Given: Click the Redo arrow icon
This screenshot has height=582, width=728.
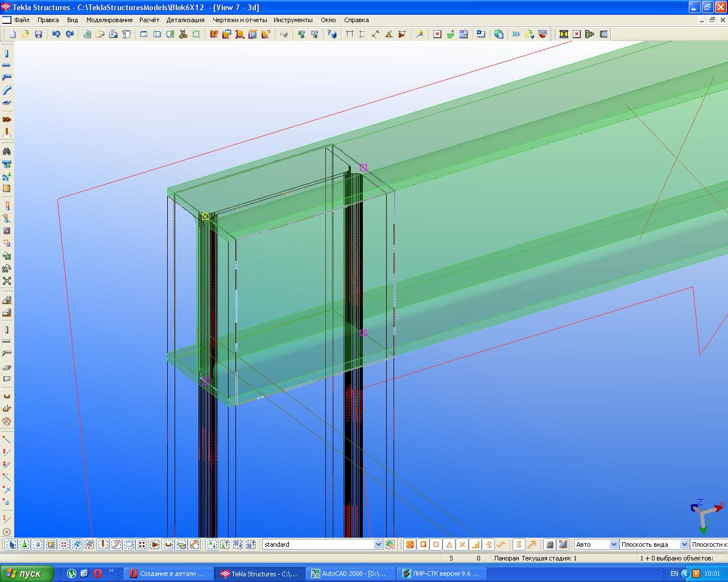Looking at the screenshot, I should tap(69, 34).
